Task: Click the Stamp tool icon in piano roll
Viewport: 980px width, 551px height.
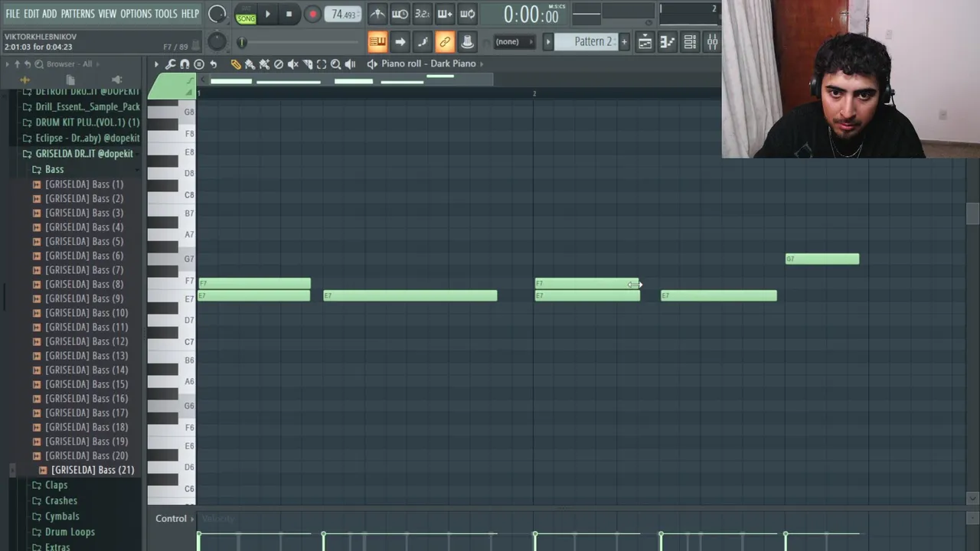Action: (199, 64)
